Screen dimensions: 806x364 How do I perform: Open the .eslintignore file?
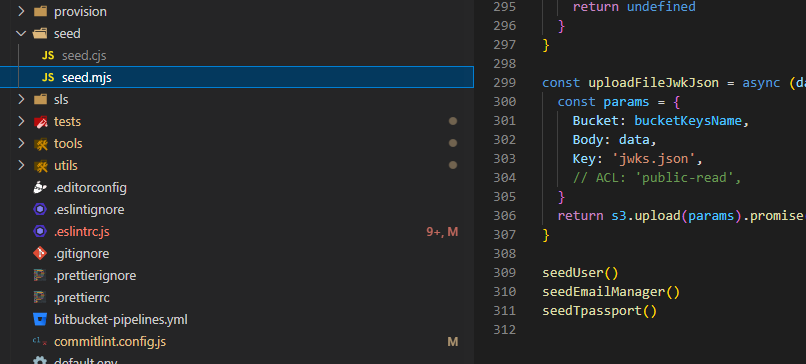click(x=89, y=210)
